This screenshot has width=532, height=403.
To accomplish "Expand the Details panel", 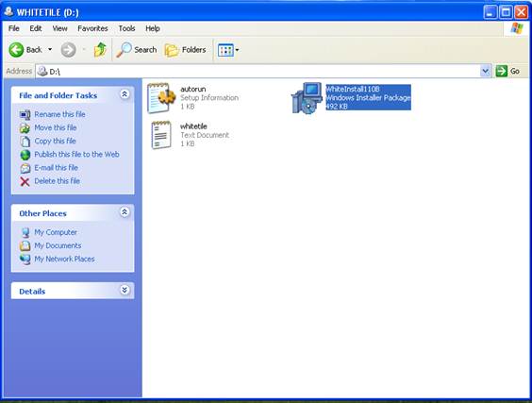I will (125, 290).
